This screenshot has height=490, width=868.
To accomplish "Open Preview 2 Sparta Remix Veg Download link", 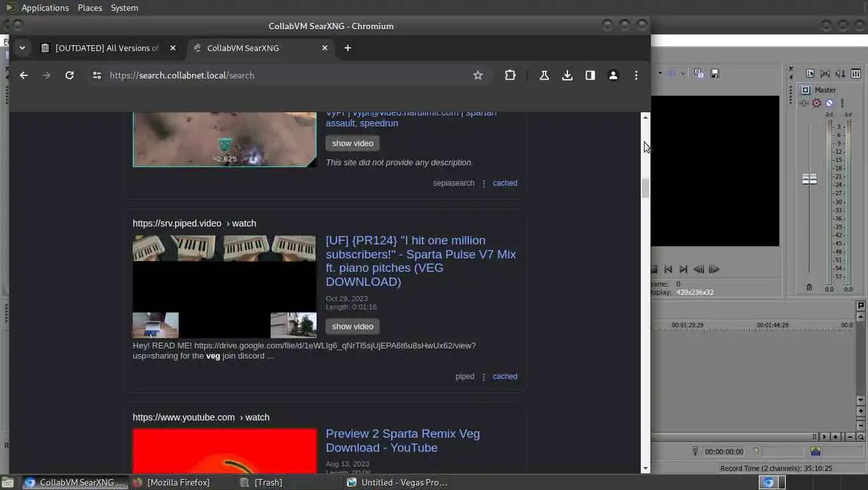I will (x=403, y=440).
